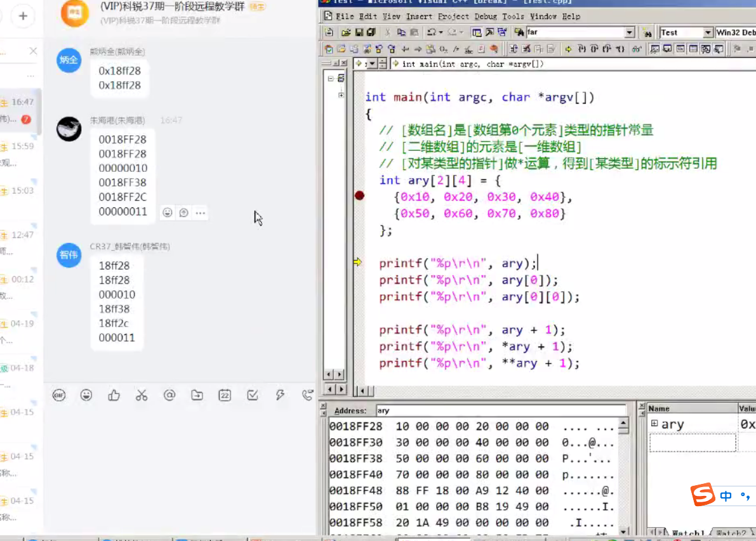756x541 pixels.
Task: Toggle the Watch window debug toolbar button
Action: pos(654,49)
